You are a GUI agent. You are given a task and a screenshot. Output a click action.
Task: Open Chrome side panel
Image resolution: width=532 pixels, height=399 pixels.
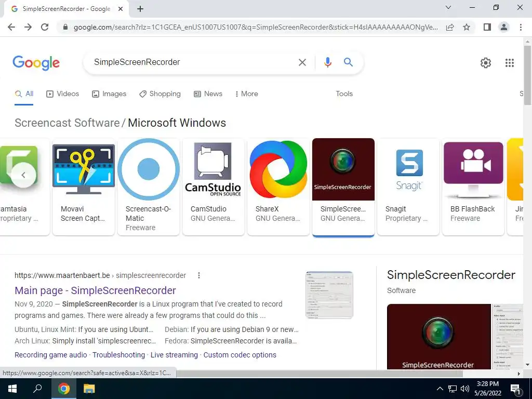[x=487, y=27]
